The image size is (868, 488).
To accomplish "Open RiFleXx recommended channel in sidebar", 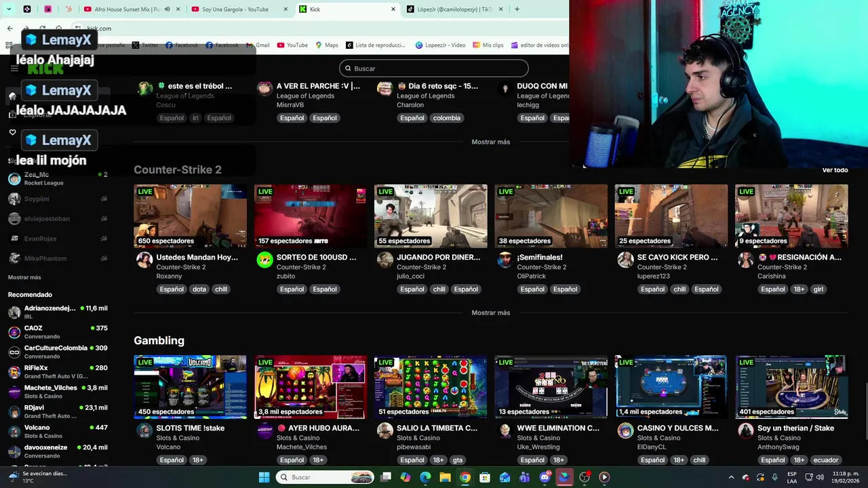I will pos(58,371).
